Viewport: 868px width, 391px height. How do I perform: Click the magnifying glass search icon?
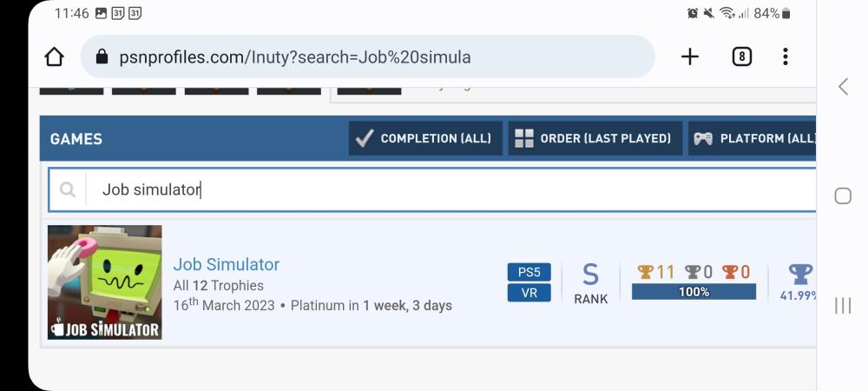pyautogui.click(x=68, y=189)
